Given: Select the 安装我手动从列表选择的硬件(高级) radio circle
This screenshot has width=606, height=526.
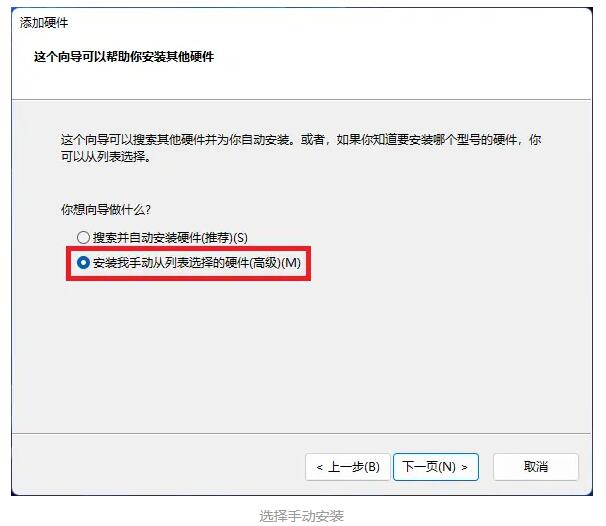Looking at the screenshot, I should click(x=83, y=263).
